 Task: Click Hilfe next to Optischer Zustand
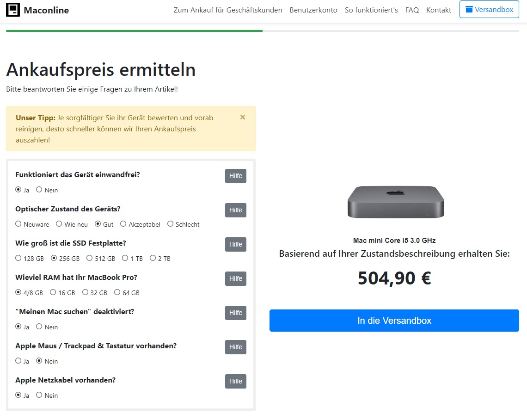(235, 210)
